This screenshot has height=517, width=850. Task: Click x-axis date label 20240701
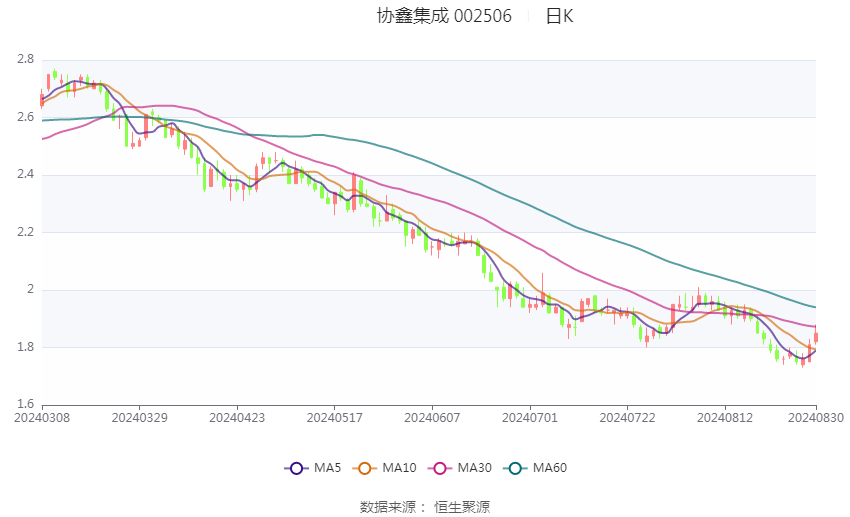click(x=530, y=418)
